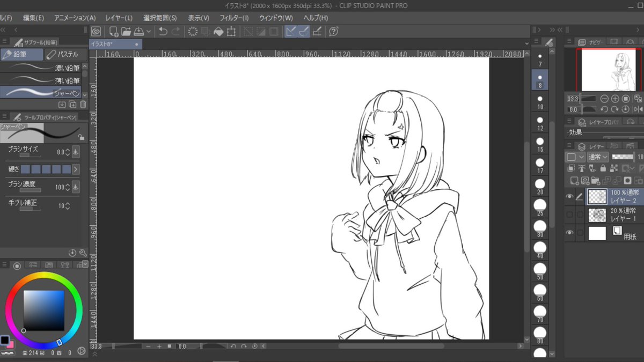Expand the 硬さ hardness options arrow
This screenshot has width=644, height=362.
[x=76, y=169]
